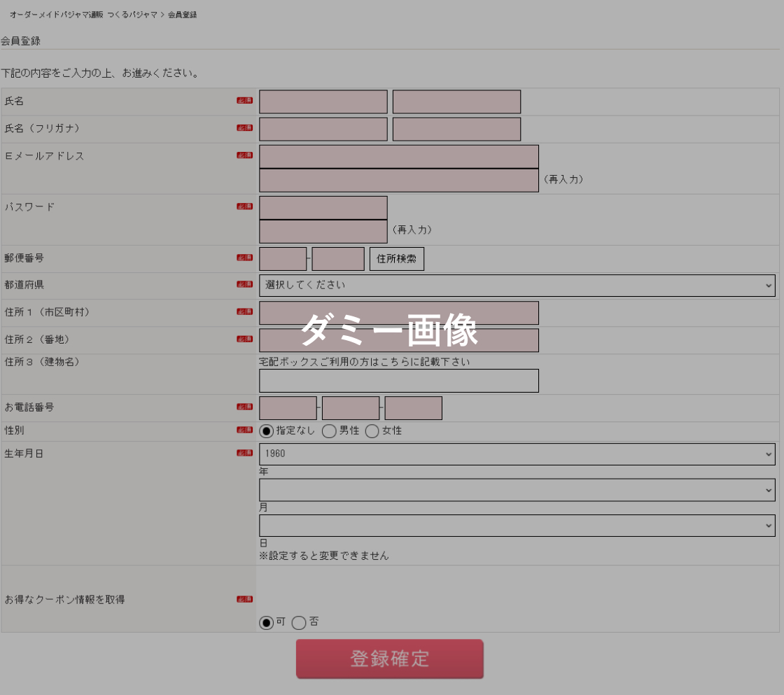
Task: Select the 指定なし gender radio button
Action: (x=266, y=431)
